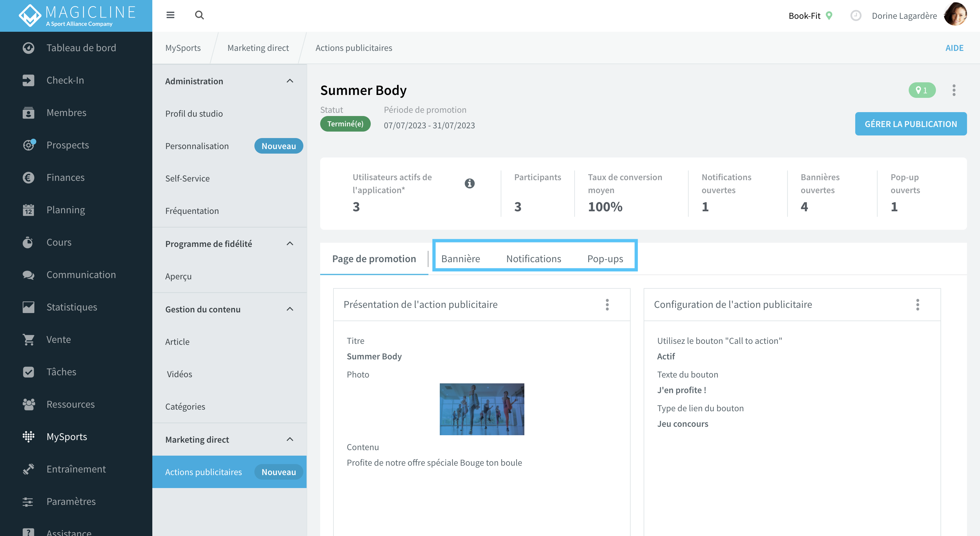Screen dimensions: 980x536
Task: Go to MySports breadcrumb
Action: tap(183, 48)
